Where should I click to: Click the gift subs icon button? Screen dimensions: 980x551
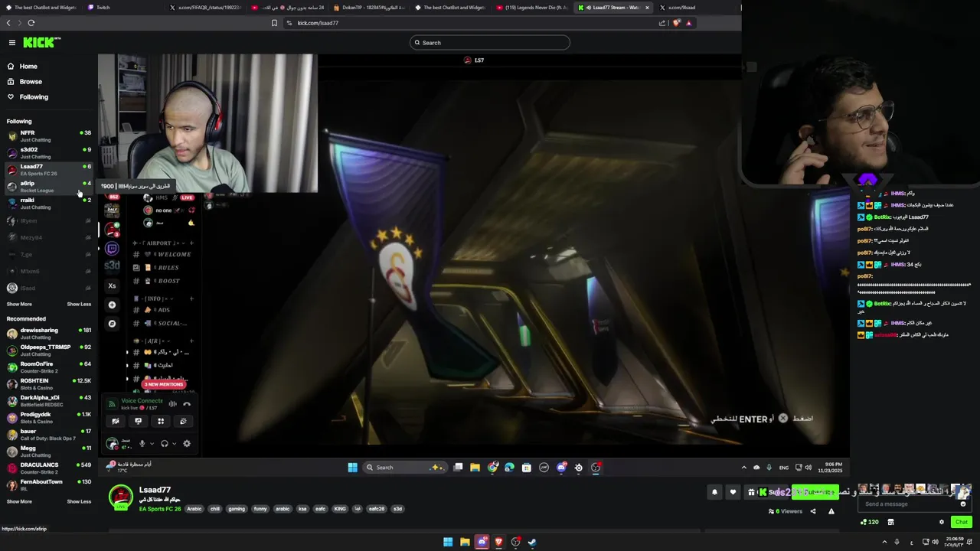[751, 492]
